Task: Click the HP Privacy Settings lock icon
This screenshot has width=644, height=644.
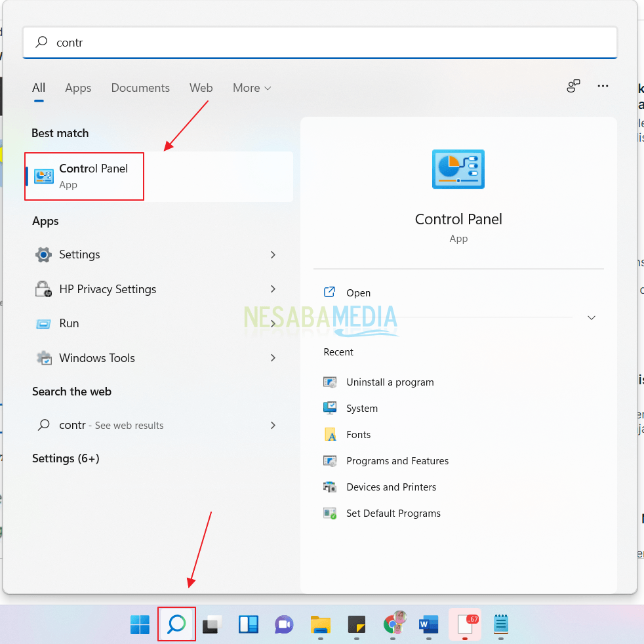Action: pos(43,289)
